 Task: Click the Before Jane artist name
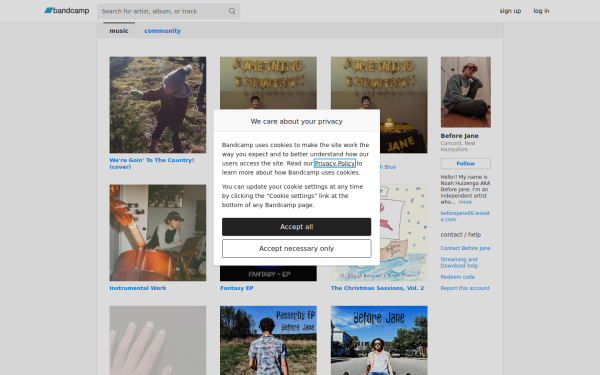point(459,135)
